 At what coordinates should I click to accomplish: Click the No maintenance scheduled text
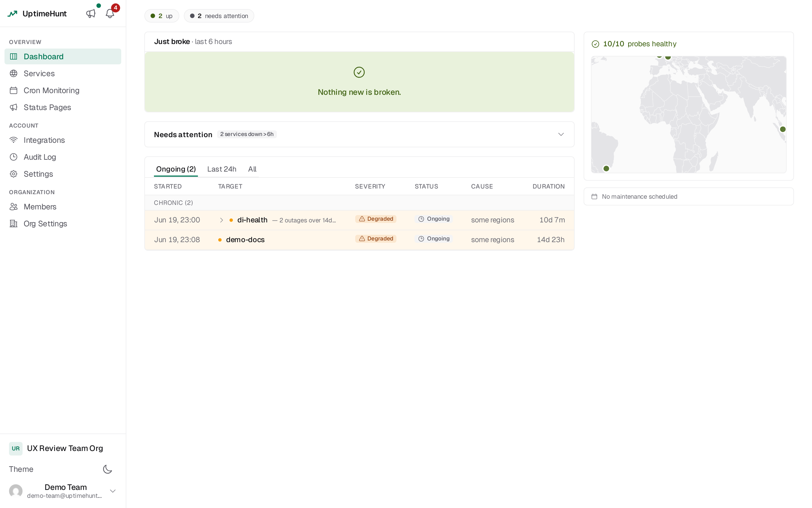[x=639, y=196]
